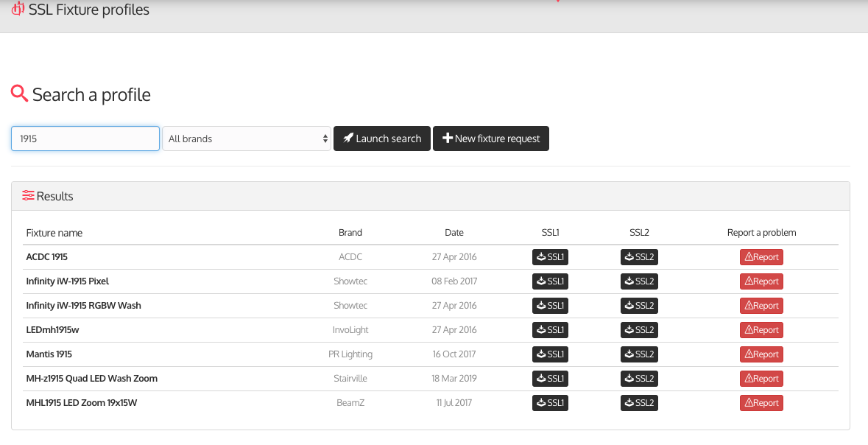Download SSL2 for MH-z1915 Quad LED Wash Zoom
868x445 pixels.
pyautogui.click(x=639, y=379)
